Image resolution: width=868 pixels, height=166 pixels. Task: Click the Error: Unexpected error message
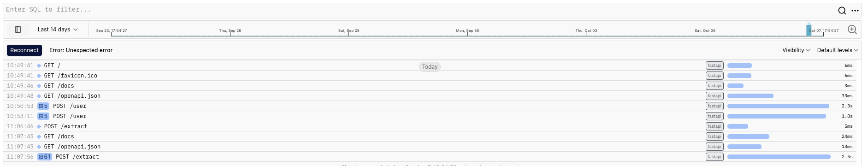tap(81, 50)
